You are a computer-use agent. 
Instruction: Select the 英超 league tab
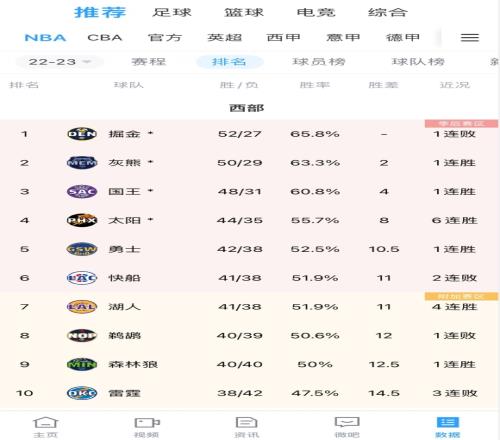[x=224, y=38]
